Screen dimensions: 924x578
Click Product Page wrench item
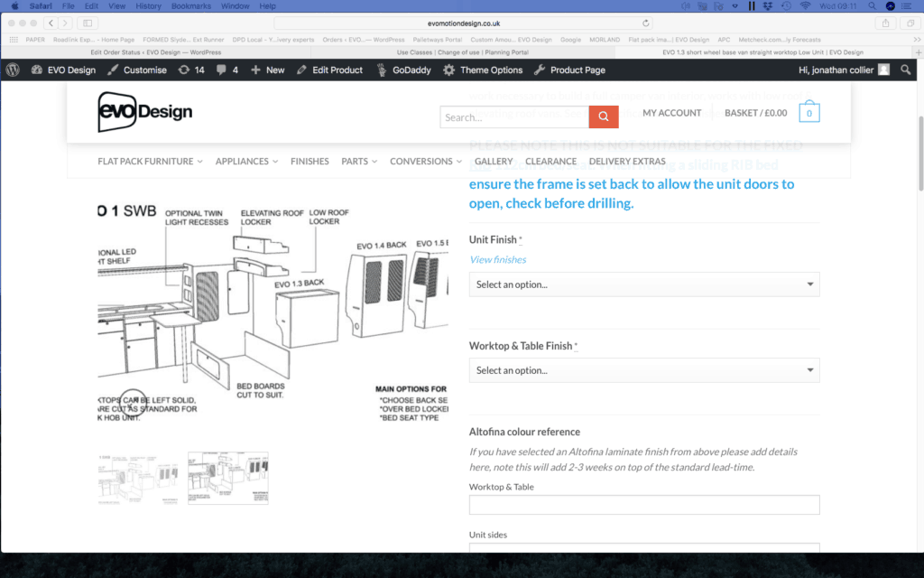570,70
